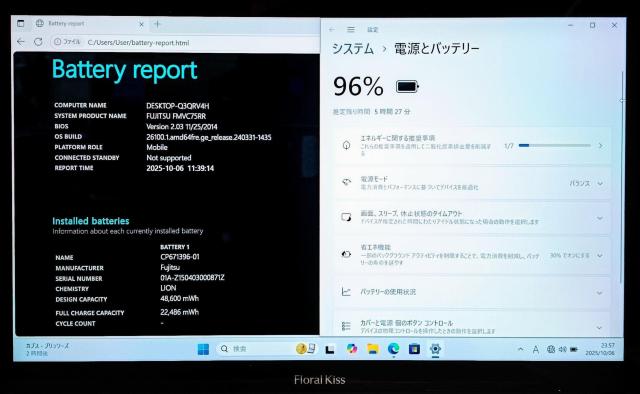This screenshot has height=394, width=640.
Task: Open the weather widget on the taskbar
Action: point(47,349)
